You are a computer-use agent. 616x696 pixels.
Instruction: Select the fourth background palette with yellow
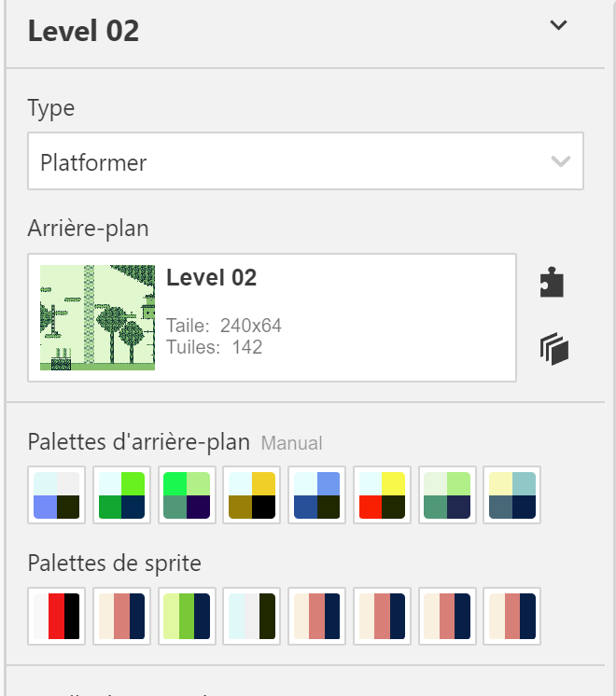click(x=252, y=495)
